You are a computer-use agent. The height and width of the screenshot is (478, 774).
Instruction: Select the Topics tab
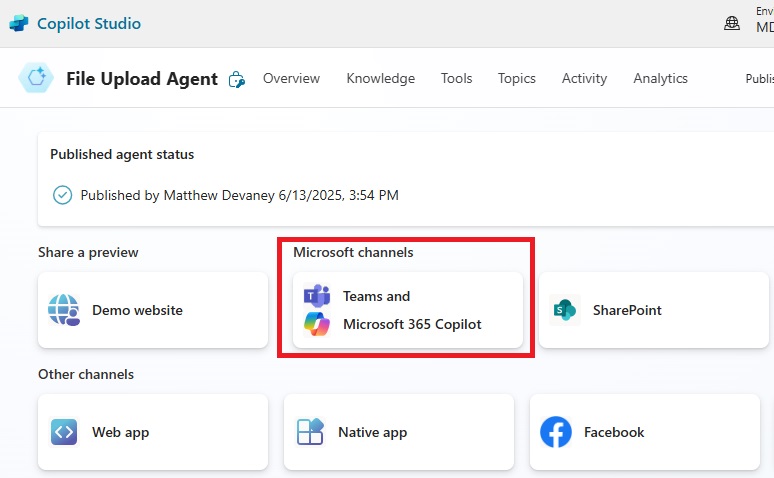pos(516,78)
